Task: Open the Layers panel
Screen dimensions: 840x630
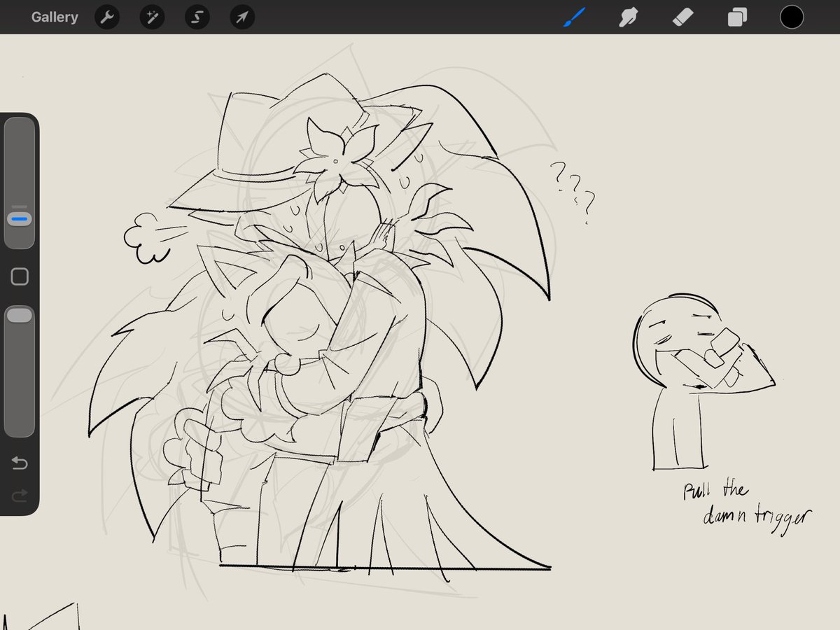Action: [736, 17]
